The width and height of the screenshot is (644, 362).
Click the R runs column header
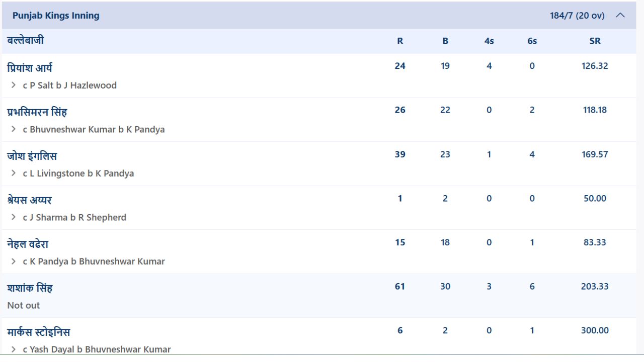[400, 41]
